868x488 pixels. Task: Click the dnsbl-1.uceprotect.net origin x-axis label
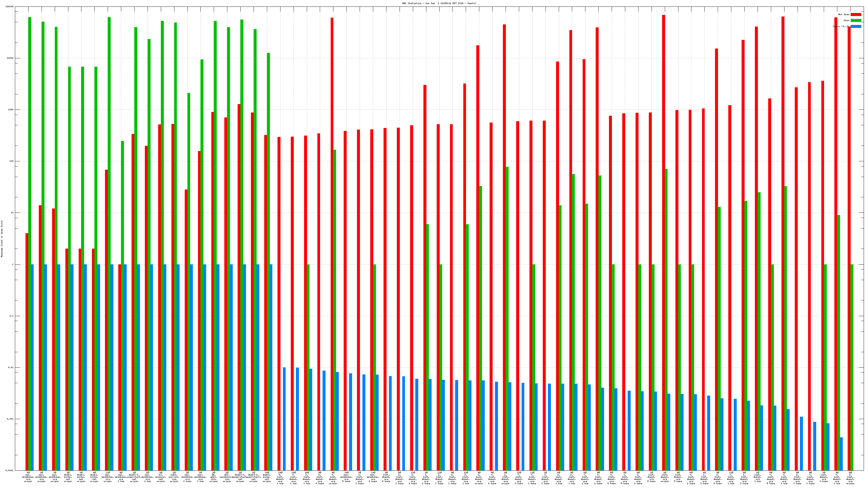click(x=134, y=477)
